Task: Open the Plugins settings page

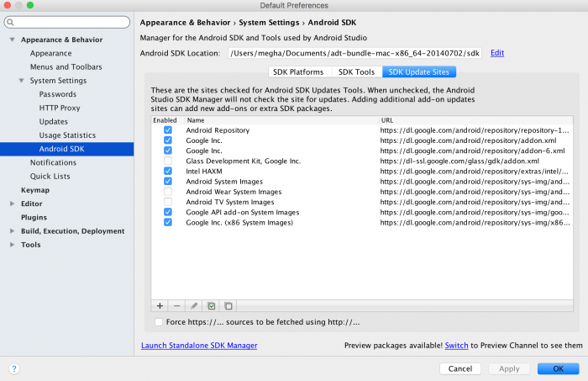Action: point(34,217)
